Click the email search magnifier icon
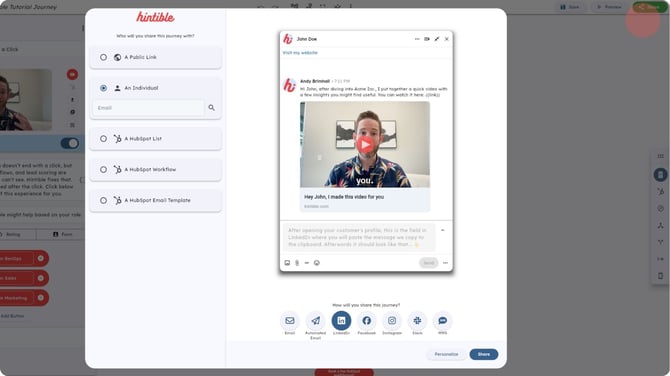 coord(212,108)
